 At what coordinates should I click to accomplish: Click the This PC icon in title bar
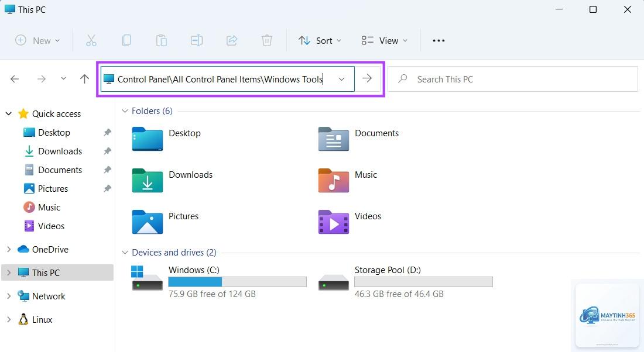click(x=10, y=9)
